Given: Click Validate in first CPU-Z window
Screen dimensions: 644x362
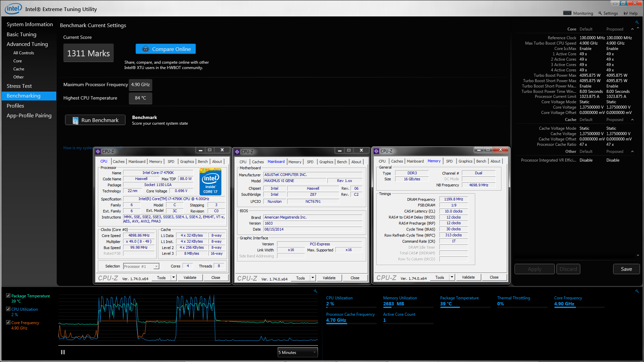Looking at the screenshot, I should (x=190, y=278).
